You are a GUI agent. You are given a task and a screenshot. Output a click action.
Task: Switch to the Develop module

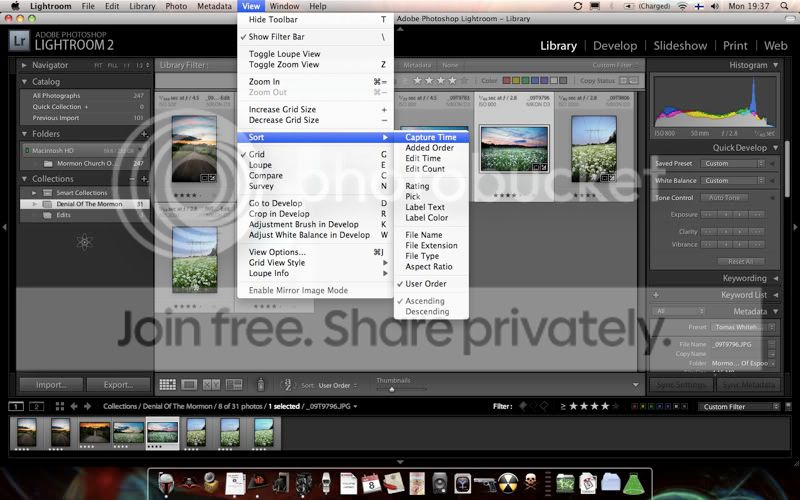[614, 46]
